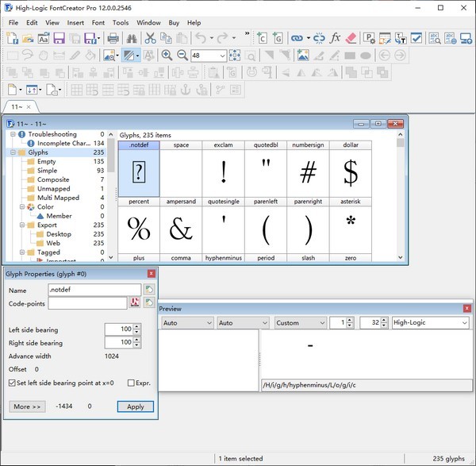Image resolution: width=476 pixels, height=466 pixels.
Task: Enable the Expr. checkbox
Action: coord(131,383)
